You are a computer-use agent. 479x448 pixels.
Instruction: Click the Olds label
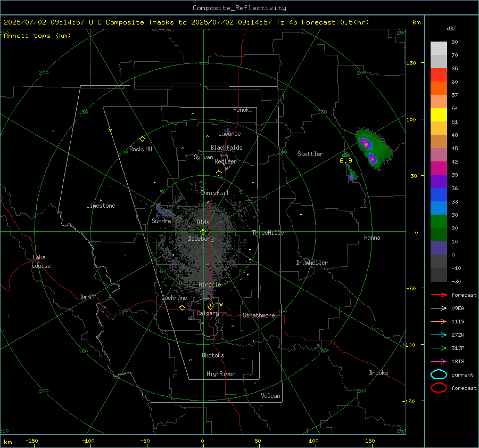click(203, 222)
